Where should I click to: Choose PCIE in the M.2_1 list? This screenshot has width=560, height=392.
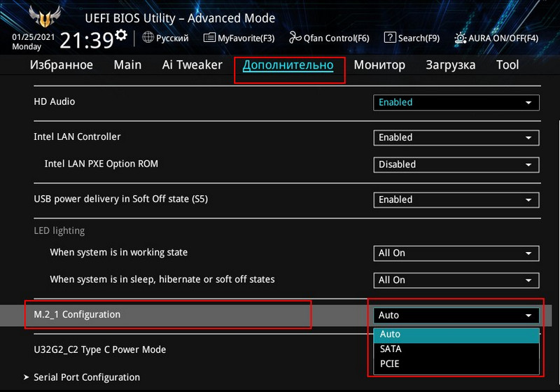390,363
